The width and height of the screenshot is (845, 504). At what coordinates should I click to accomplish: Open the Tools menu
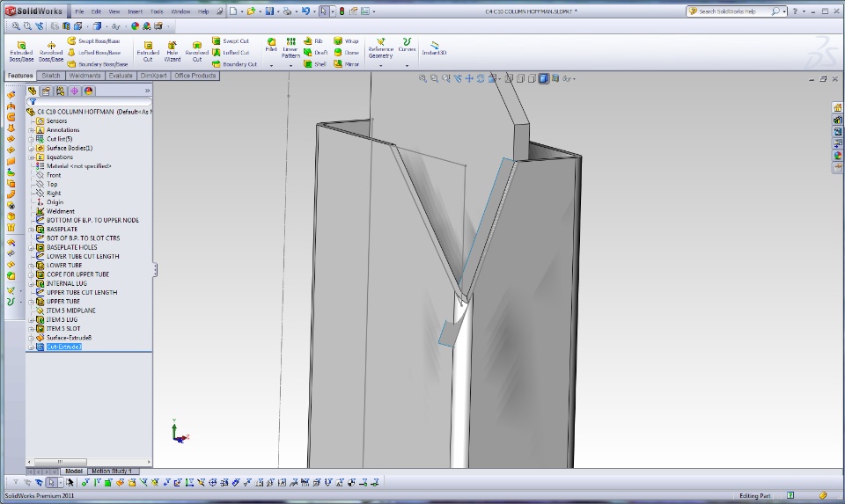click(x=157, y=11)
